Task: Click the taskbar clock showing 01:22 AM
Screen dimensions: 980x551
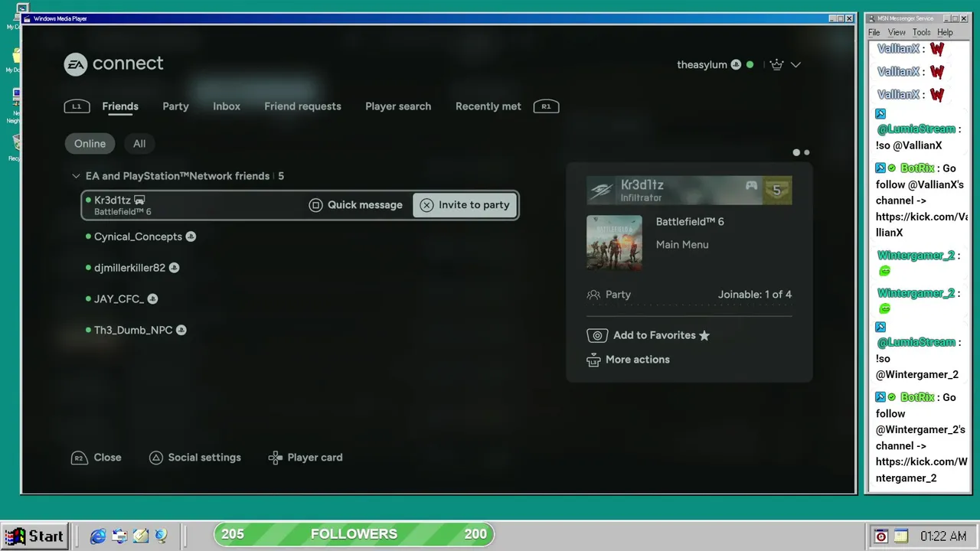Action: click(x=943, y=536)
